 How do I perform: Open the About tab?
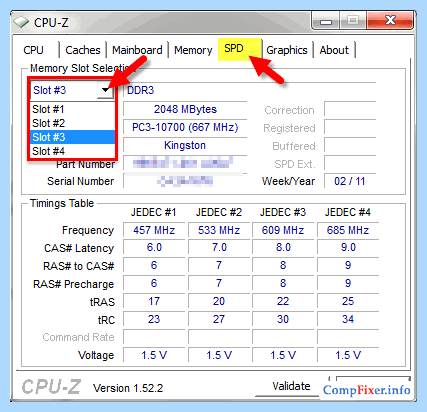coord(334,50)
